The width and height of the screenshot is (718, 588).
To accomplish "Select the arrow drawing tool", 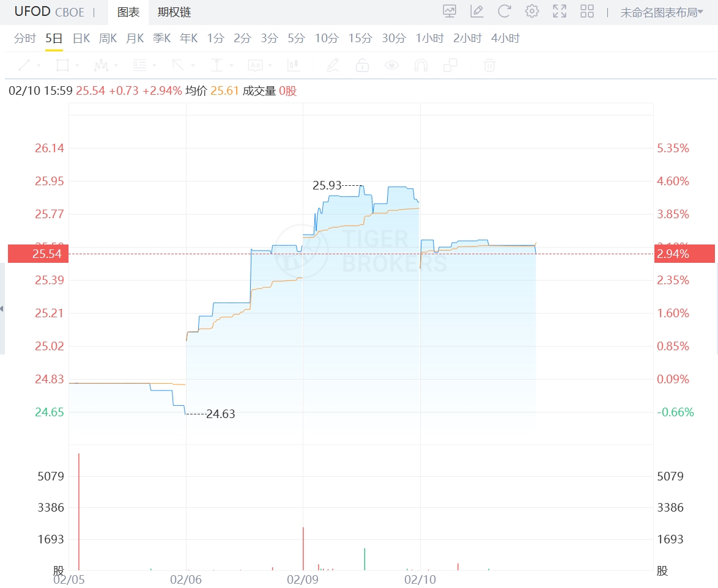I will coord(178,65).
